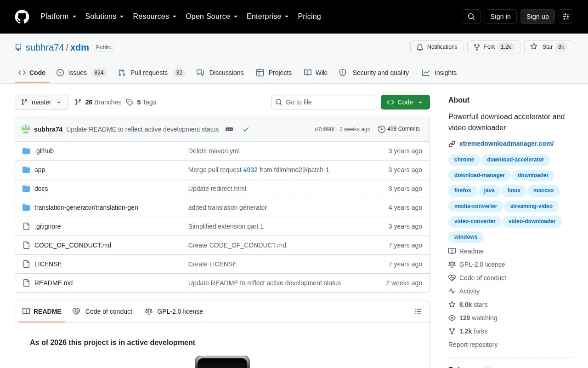
Task: Click the link icon beside xtremedownloadmanager.com
Action: pos(452,144)
